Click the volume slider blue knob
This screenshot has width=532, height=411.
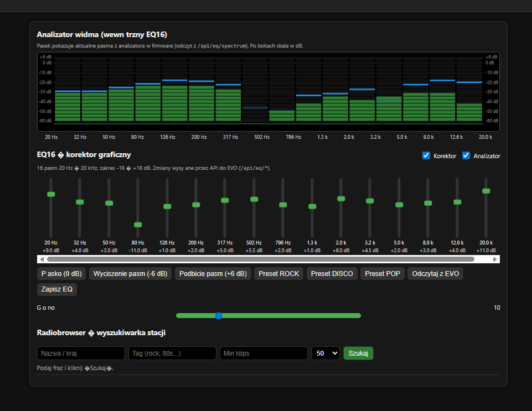point(219,316)
